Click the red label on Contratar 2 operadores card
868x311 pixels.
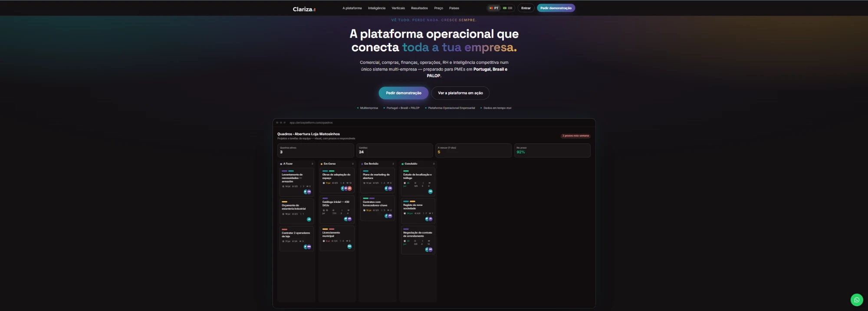pos(284,229)
